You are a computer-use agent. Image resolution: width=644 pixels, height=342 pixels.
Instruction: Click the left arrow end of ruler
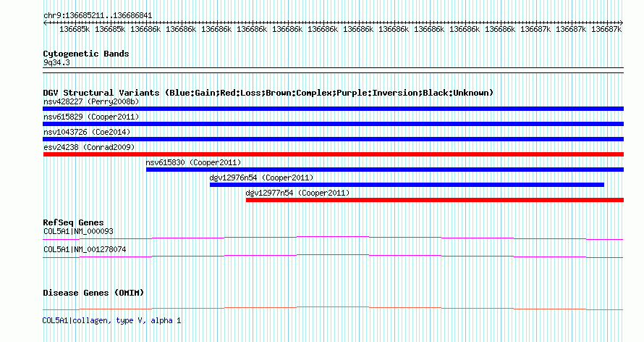45,23
